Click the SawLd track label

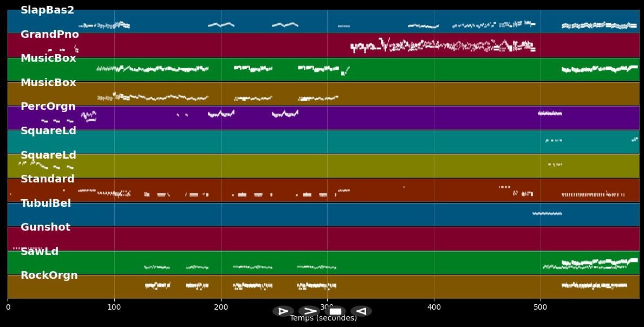(39, 252)
